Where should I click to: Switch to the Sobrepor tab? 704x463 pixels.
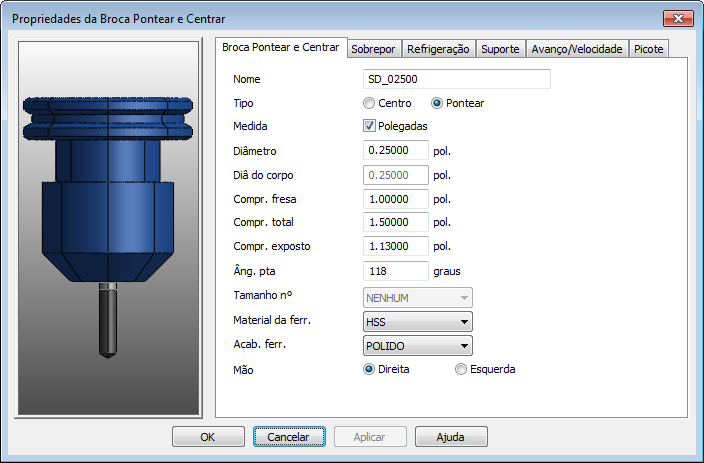pos(373,49)
